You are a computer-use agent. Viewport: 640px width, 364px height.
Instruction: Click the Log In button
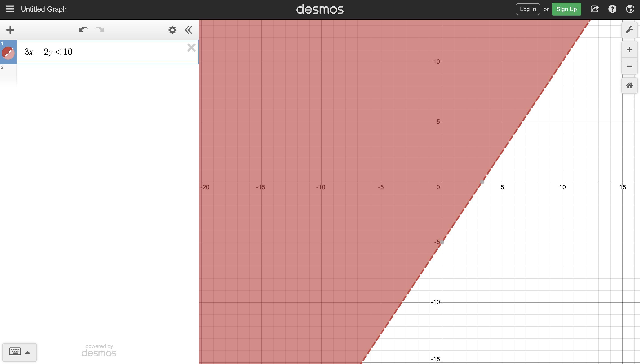tap(528, 9)
